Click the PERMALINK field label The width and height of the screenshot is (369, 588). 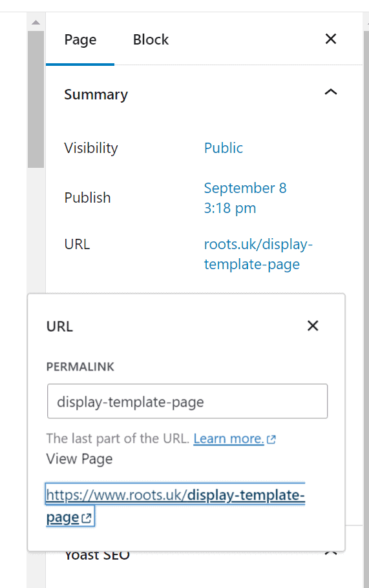(80, 367)
